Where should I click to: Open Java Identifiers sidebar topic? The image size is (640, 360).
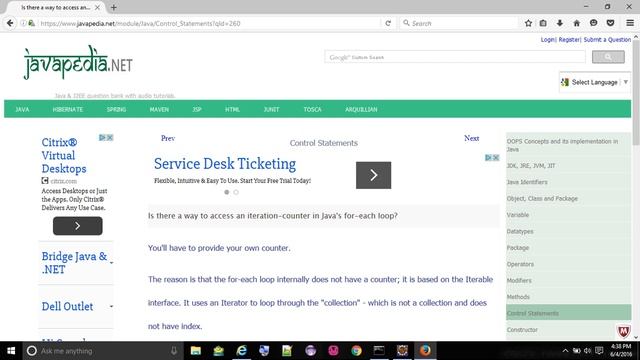(x=527, y=182)
